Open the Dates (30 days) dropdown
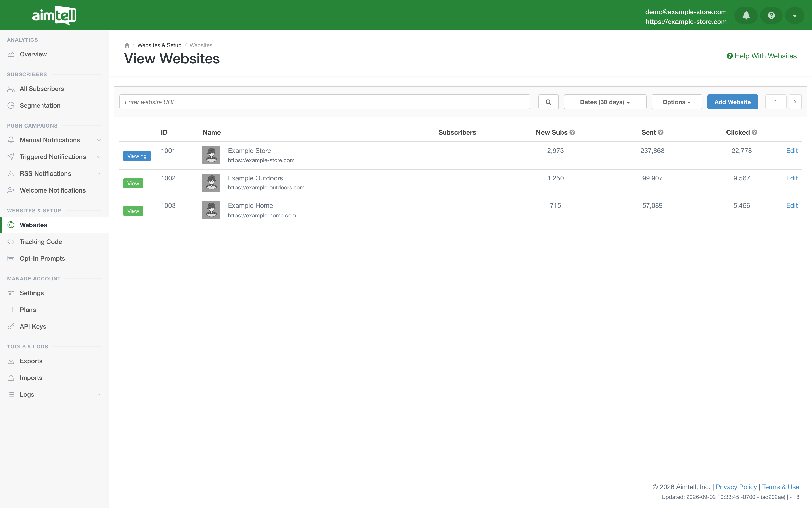 (605, 102)
